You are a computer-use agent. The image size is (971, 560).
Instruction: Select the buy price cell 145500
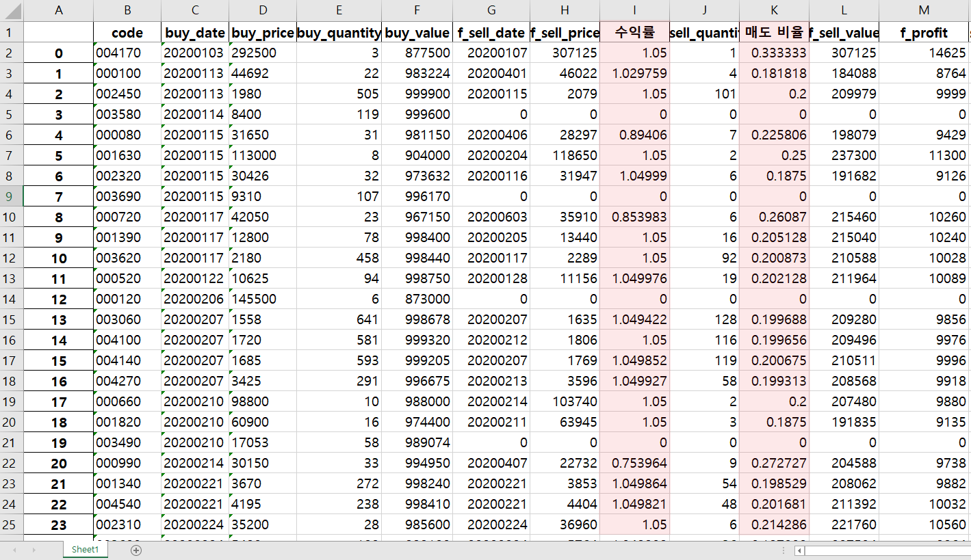263,299
